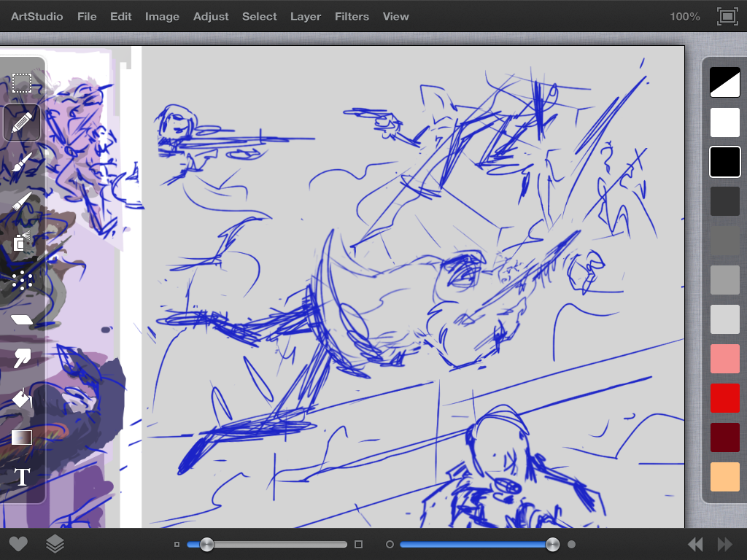Screen dimensions: 747x560
Task: Click the 100% zoom level
Action: (684, 17)
